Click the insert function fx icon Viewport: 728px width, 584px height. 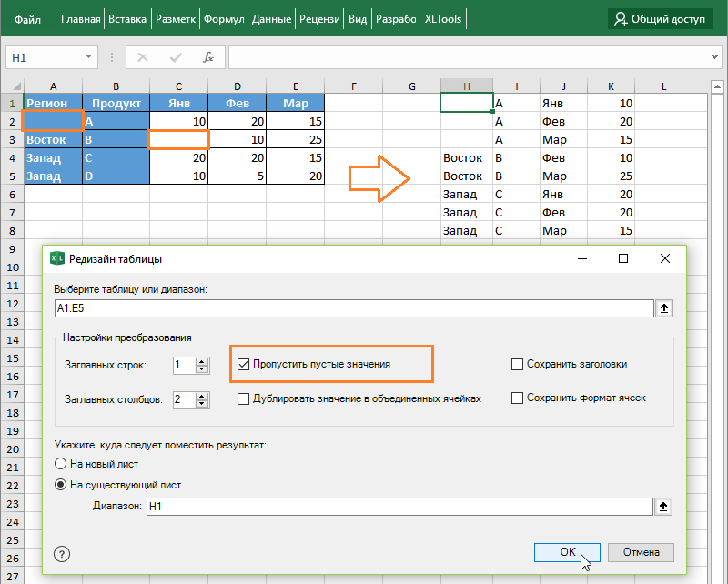click(207, 57)
